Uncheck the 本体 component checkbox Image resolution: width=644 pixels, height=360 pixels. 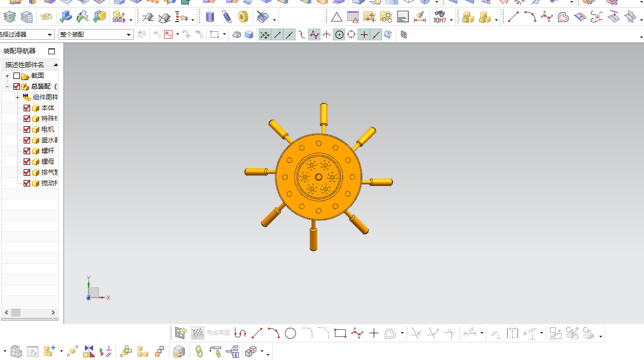click(x=27, y=108)
